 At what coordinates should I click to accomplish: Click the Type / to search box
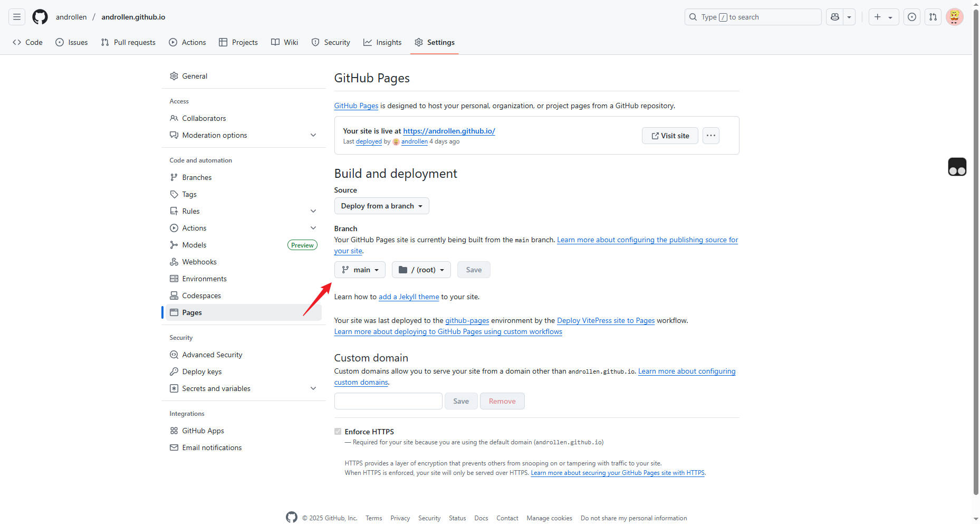coord(753,17)
